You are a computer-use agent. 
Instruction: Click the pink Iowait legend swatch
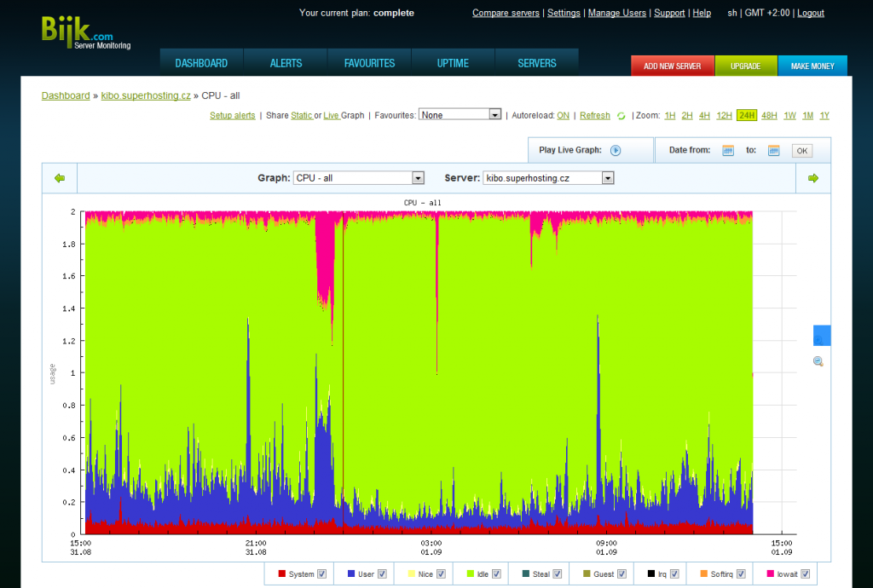point(771,574)
